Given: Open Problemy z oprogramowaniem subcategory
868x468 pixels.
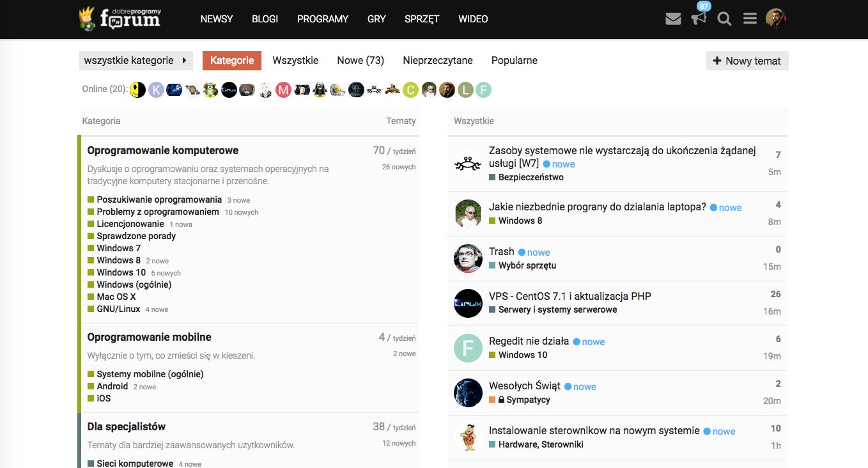Looking at the screenshot, I should pos(158,212).
